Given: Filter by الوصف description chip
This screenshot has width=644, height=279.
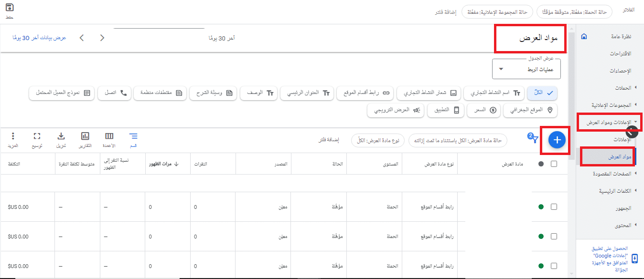Looking at the screenshot, I should point(258,93).
